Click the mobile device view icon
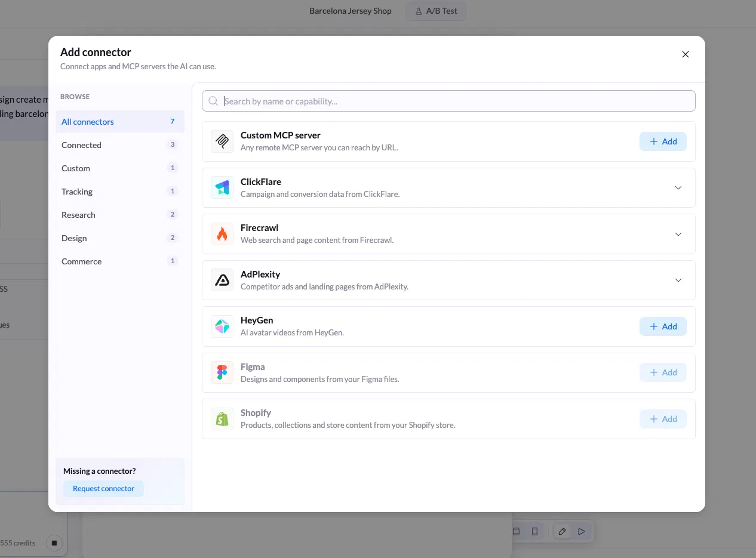The width and height of the screenshot is (756, 558). [x=535, y=531]
